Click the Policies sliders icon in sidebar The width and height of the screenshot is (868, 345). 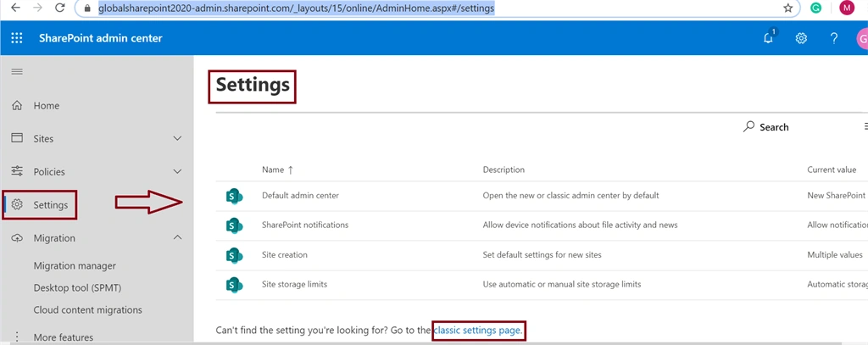point(17,171)
